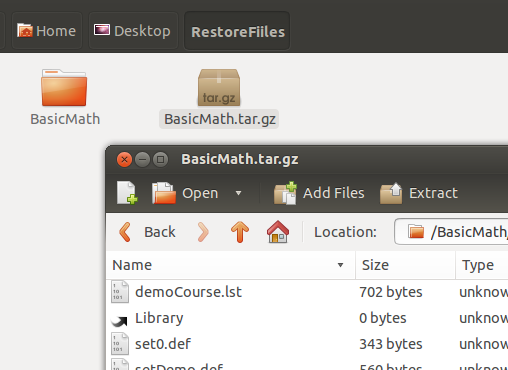
Task: Click the demoCourse.lst file icon
Action: (x=120, y=292)
